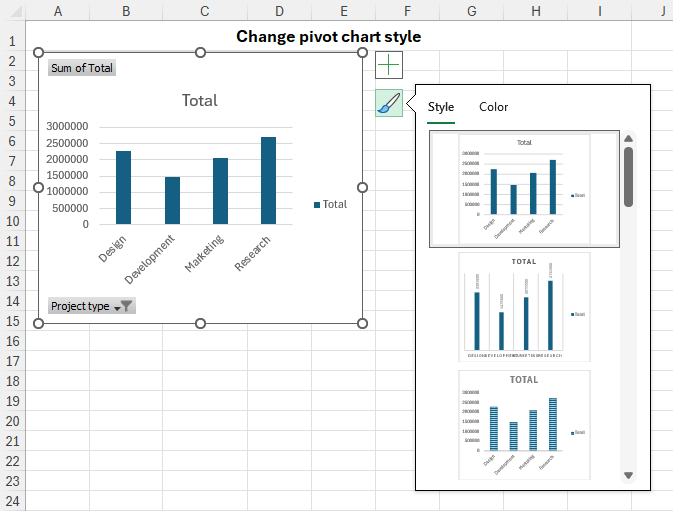Open the Chart Elements plus button
This screenshot has height=511, width=673.
pos(389,65)
